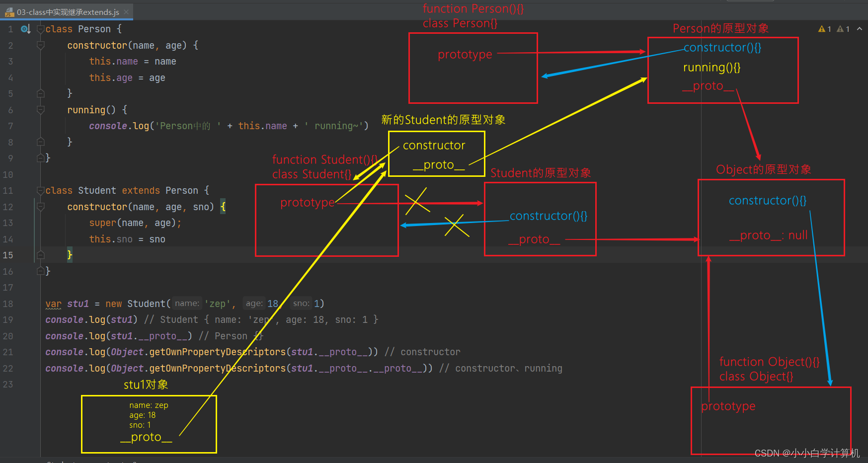Click line number 1 in gutter
This screenshot has width=868, height=463.
point(10,29)
